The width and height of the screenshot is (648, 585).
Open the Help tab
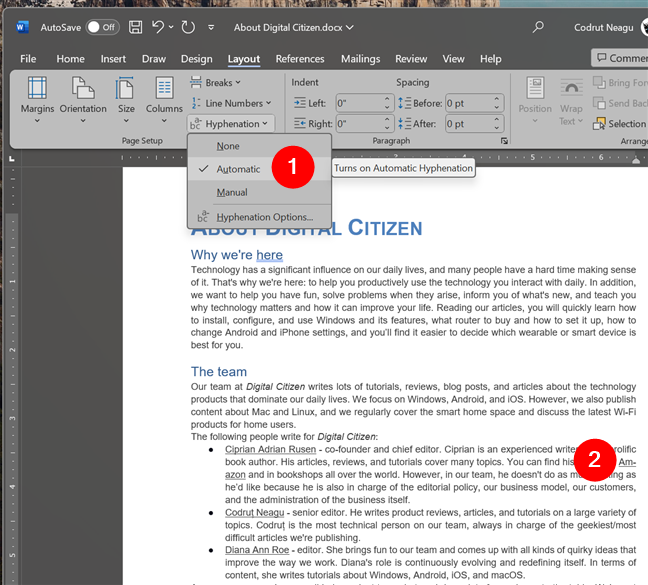click(491, 59)
